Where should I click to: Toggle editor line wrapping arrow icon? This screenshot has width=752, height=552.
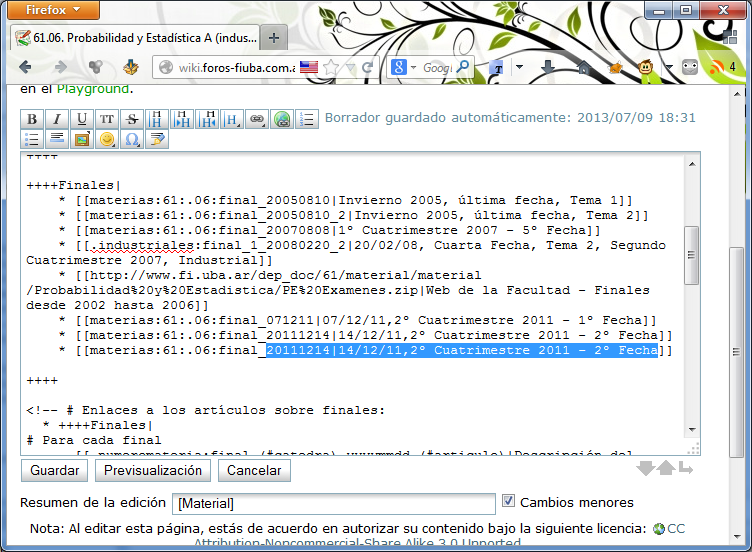[686, 468]
